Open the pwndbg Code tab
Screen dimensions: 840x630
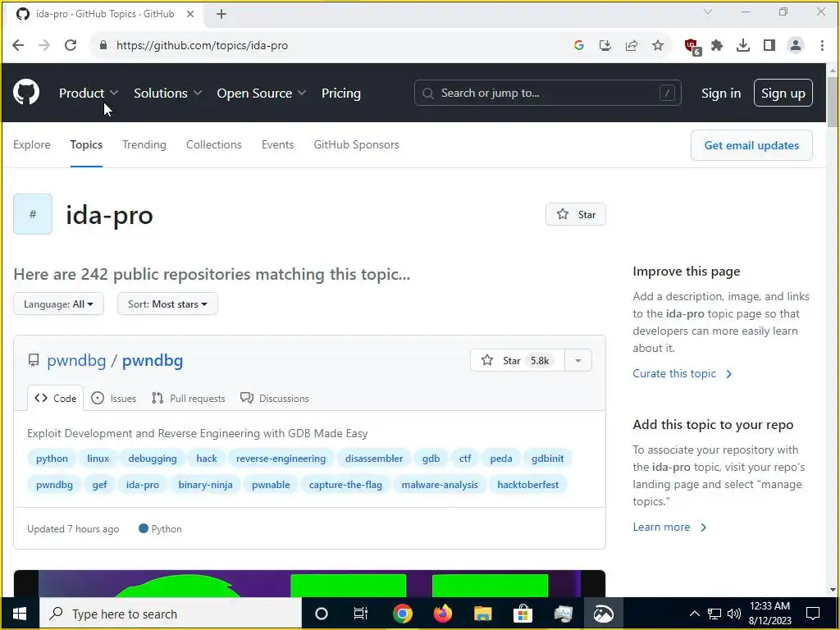coord(55,398)
